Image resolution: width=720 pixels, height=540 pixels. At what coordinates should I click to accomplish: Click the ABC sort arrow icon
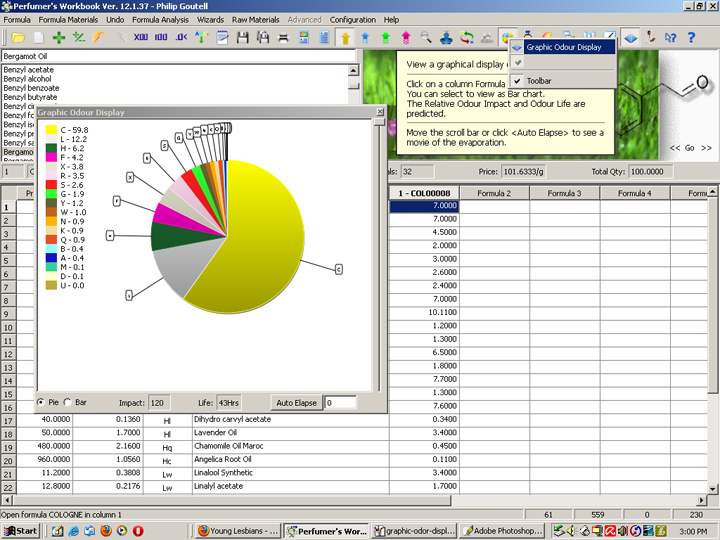pyautogui.click(x=201, y=38)
